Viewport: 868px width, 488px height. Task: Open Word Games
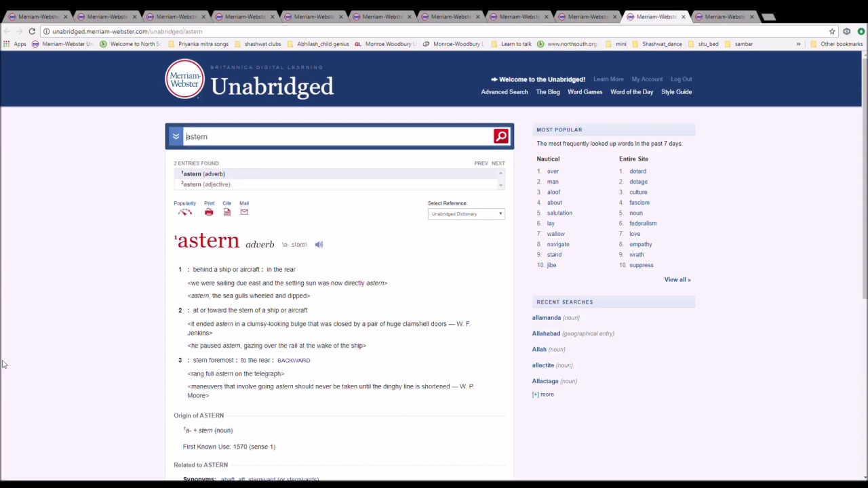pos(585,92)
